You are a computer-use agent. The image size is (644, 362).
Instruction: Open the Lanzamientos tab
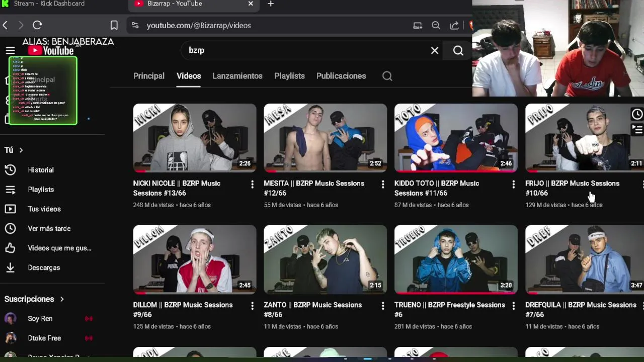pyautogui.click(x=237, y=76)
